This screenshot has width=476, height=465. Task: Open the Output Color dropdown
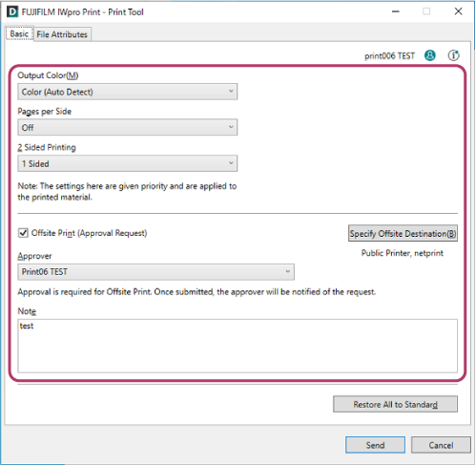pyautogui.click(x=128, y=92)
